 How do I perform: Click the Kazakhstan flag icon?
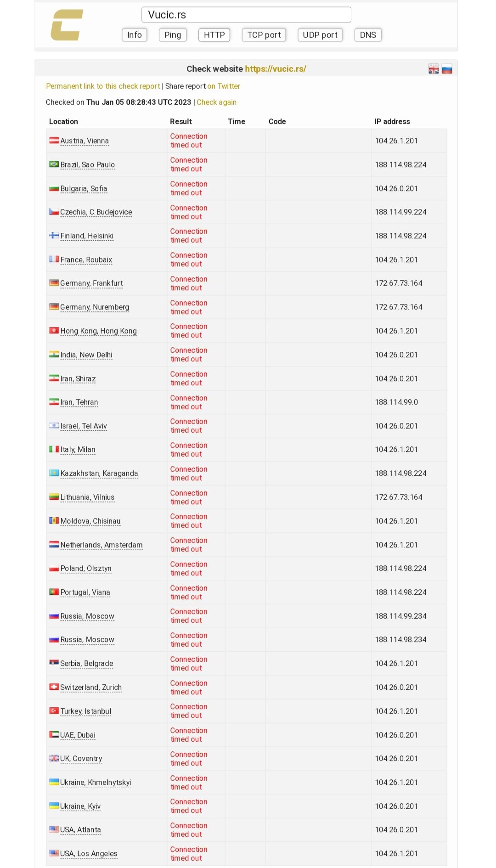coord(54,473)
